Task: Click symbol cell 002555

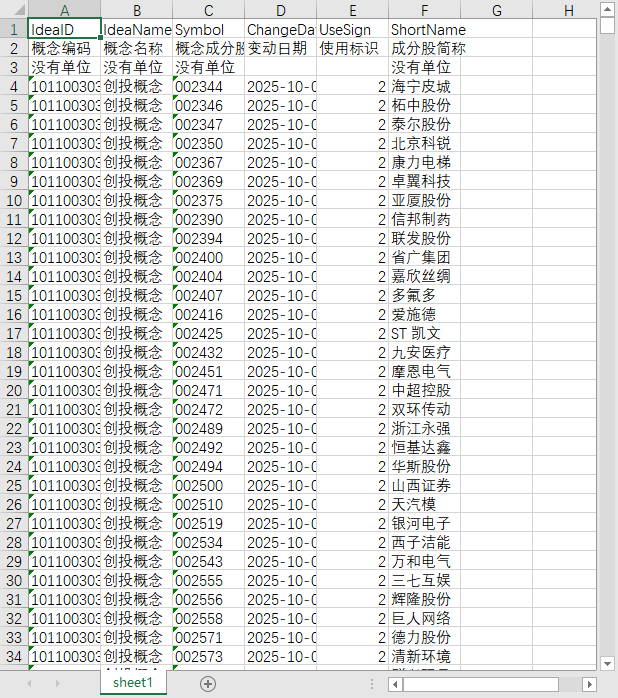Action: point(208,580)
